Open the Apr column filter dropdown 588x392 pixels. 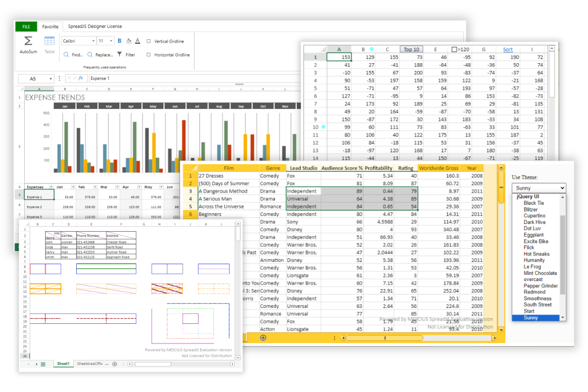point(139,187)
